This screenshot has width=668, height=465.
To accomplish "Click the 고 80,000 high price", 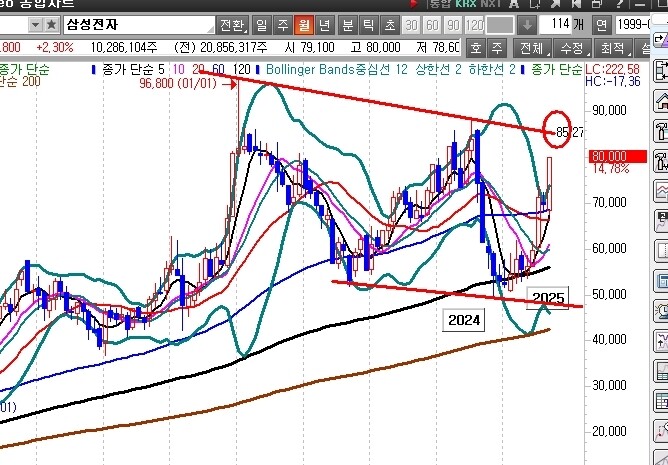I will coord(375,47).
